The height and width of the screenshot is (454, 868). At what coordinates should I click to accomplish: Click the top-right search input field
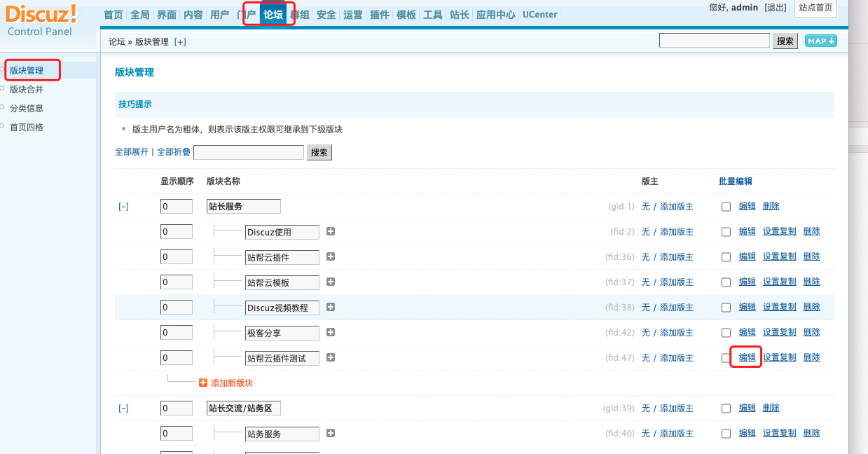point(714,41)
